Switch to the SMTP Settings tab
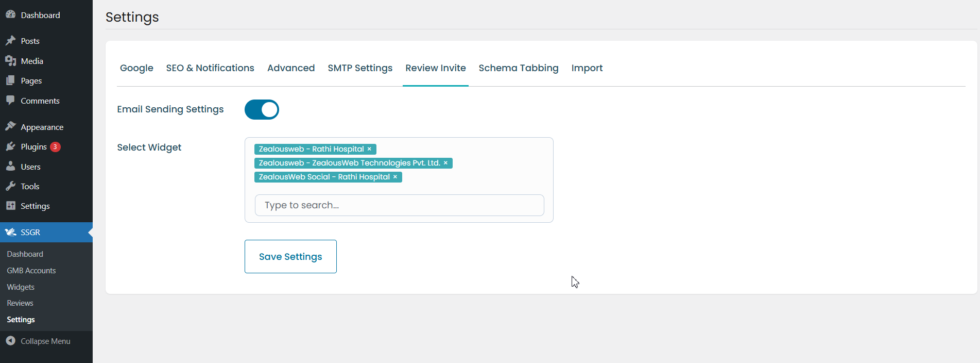Viewport: 980px width, 363px height. coord(360,68)
